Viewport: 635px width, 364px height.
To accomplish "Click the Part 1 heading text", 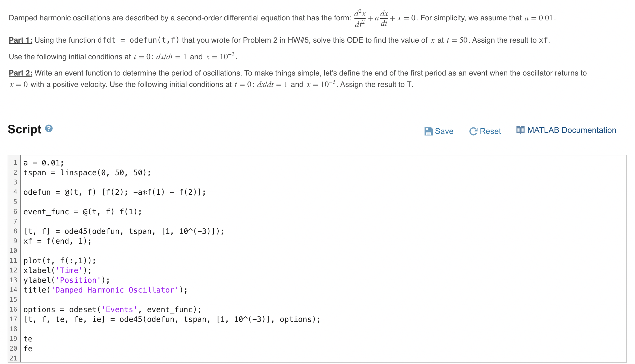I will (x=20, y=40).
